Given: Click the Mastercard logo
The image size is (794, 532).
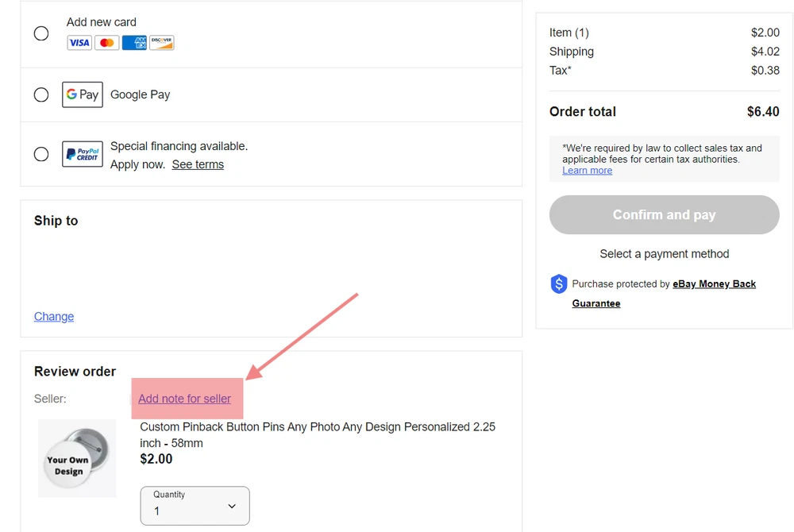Looking at the screenshot, I should (107, 43).
